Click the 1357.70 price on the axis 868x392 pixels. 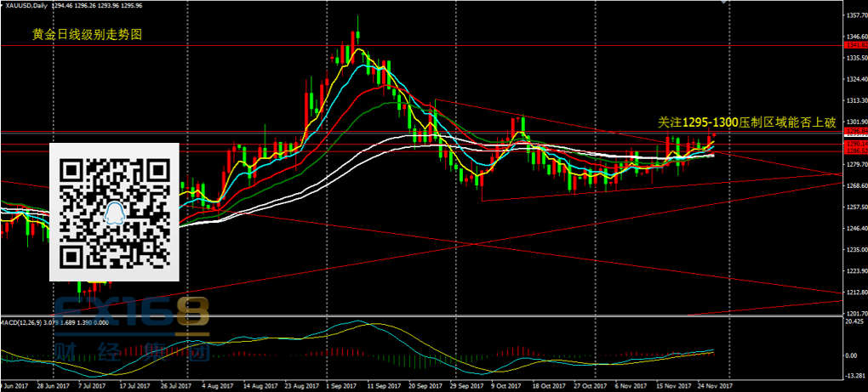pos(854,16)
